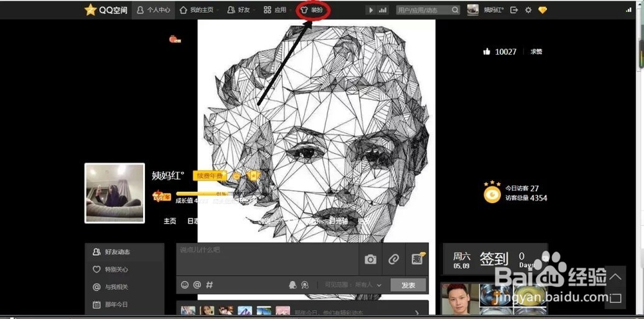Open the first friend avatar in 那年今日 row
The height and width of the screenshot is (319, 644).
pos(187,311)
